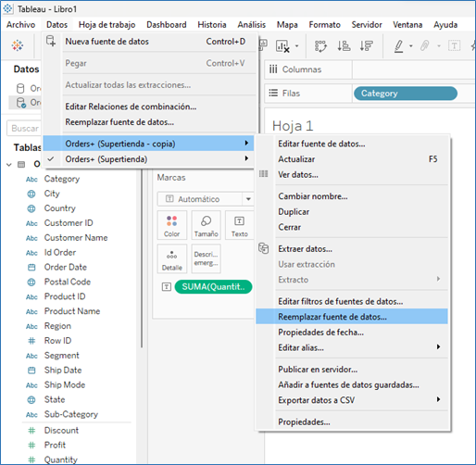476x465 pixels.
Task: Click the Detalle marks card button
Action: (x=172, y=258)
